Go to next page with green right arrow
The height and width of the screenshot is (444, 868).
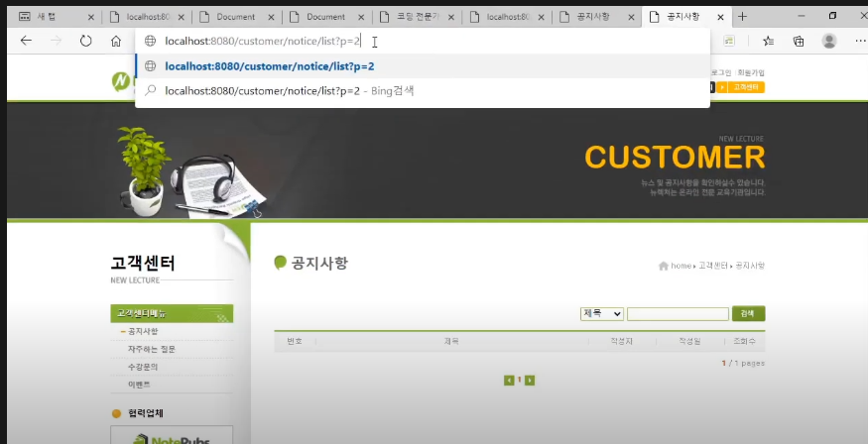529,381
